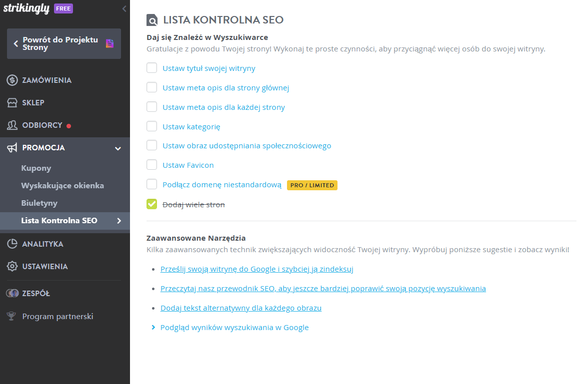588x384 pixels.
Task: Uncheck the completed 'Dodaj wiele stron' item
Action: (x=151, y=204)
